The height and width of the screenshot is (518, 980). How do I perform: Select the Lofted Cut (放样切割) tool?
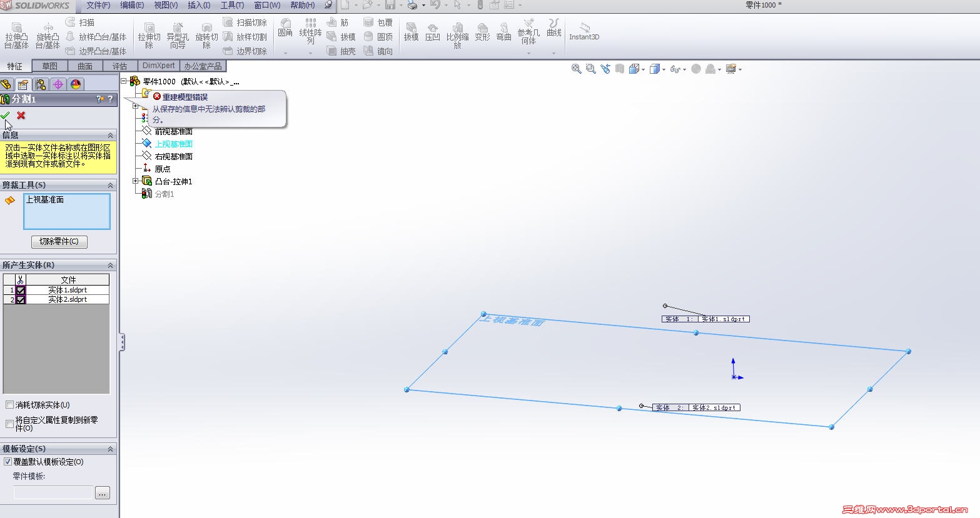(x=245, y=37)
